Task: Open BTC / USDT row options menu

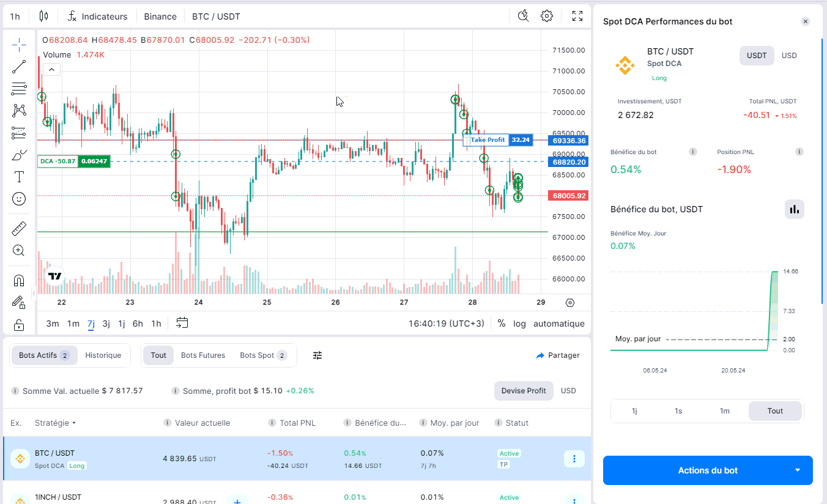Action: tap(574, 459)
